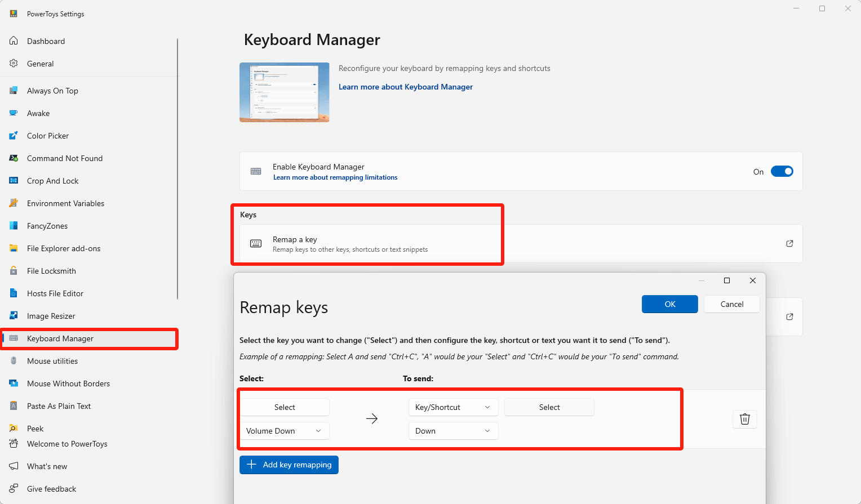The image size is (861, 504).
Task: Select the Always On Top icon
Action: [x=14, y=91]
